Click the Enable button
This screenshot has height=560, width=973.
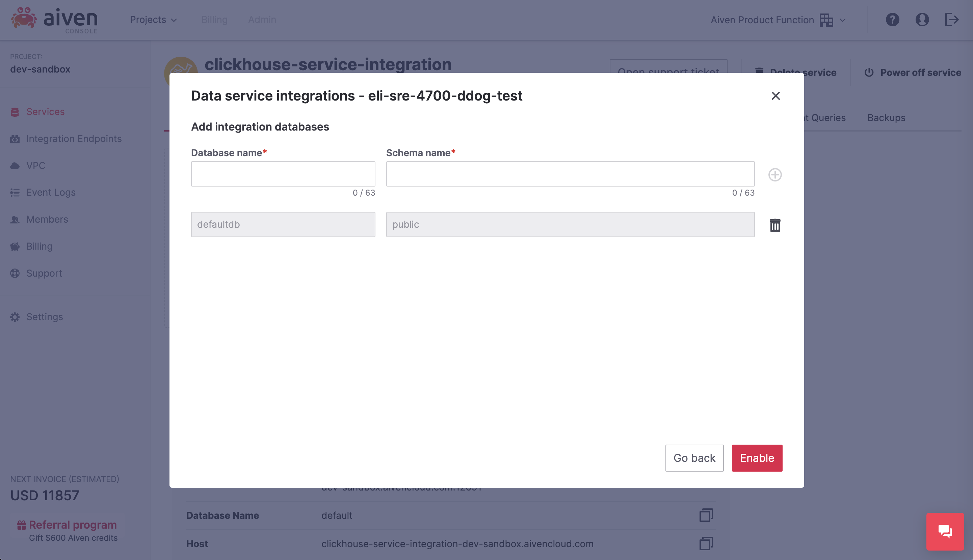[757, 458]
